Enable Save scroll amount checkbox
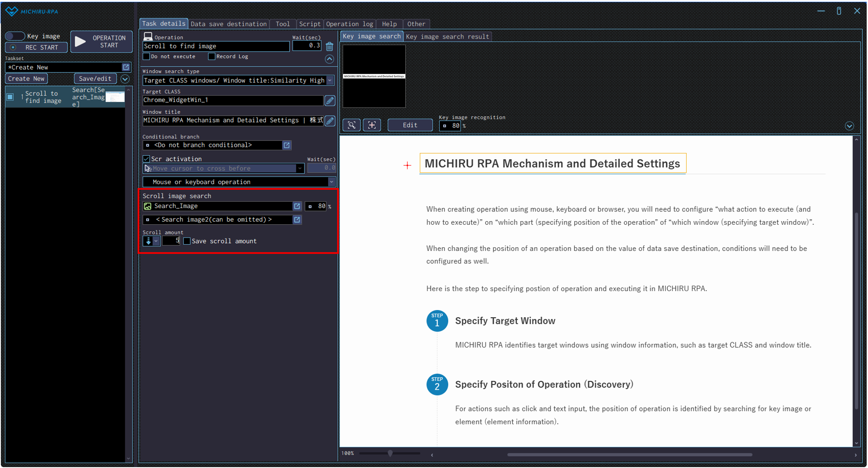The width and height of the screenshot is (868, 468). point(187,241)
